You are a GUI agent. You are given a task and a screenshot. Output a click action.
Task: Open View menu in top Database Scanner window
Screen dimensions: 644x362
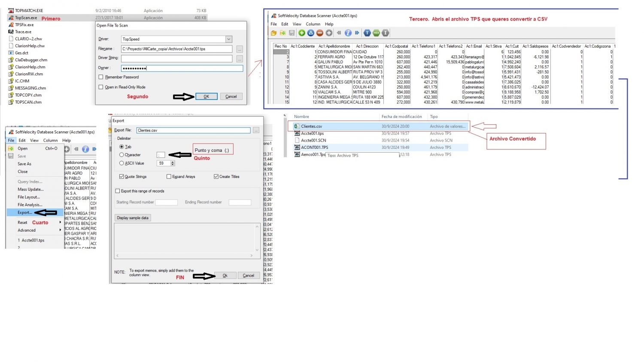pyautogui.click(x=297, y=24)
